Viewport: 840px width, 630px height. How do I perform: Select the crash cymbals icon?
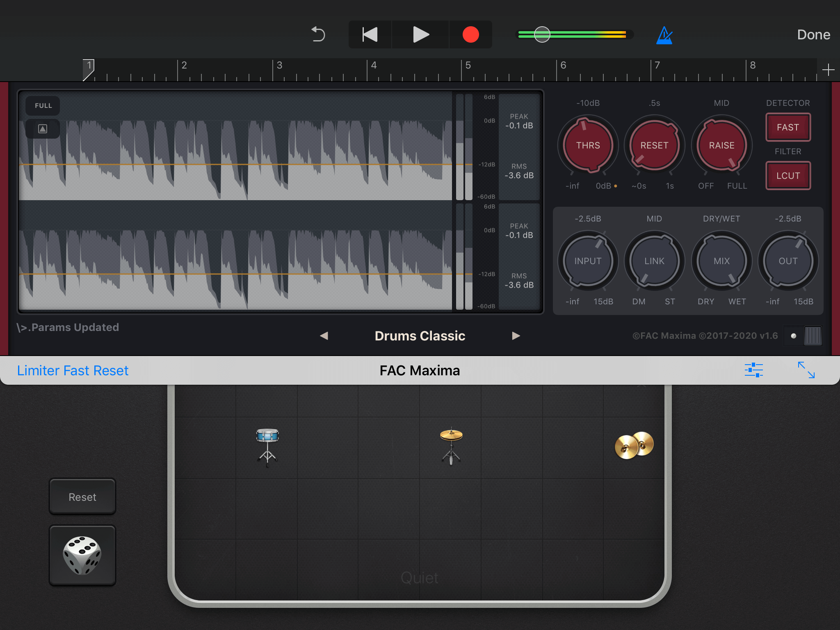coord(634,445)
